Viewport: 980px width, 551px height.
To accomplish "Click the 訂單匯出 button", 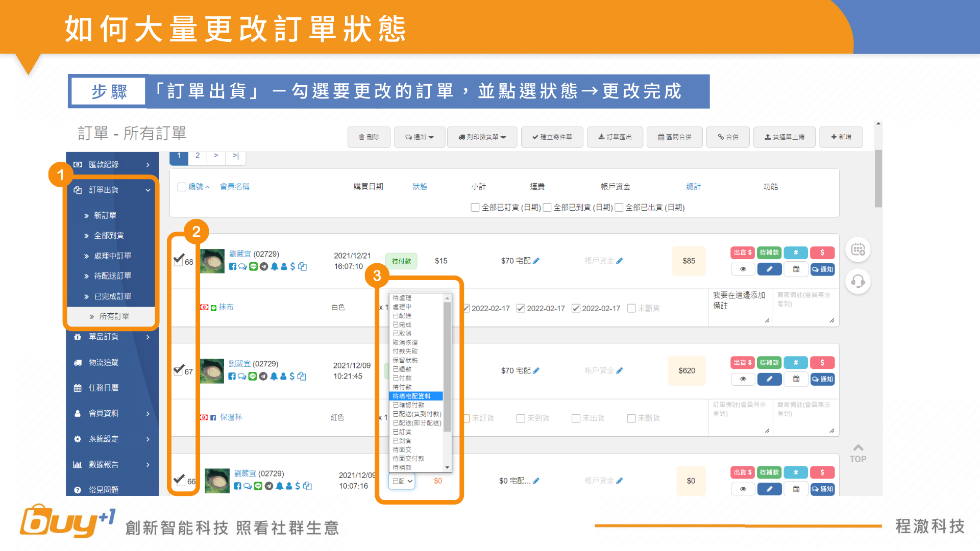I will coord(615,137).
